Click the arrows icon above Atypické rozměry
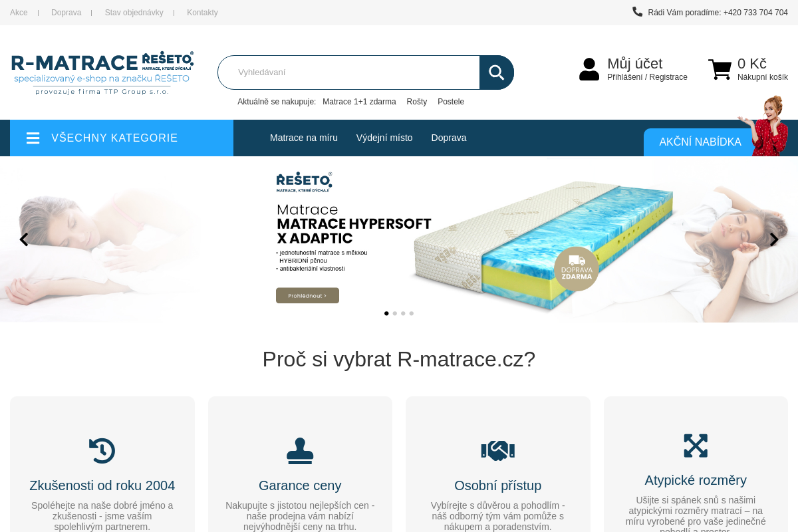Image resolution: width=798 pixels, height=532 pixels. click(x=696, y=446)
